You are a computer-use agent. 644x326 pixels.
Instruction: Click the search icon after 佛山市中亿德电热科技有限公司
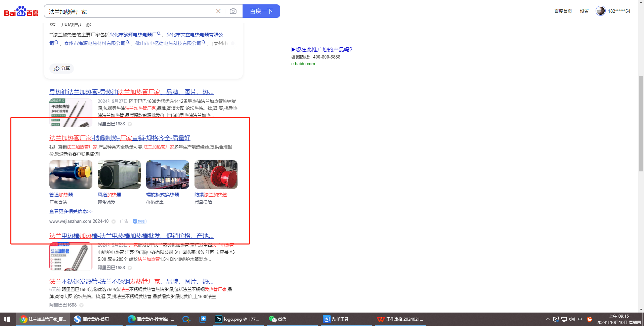[204, 42]
